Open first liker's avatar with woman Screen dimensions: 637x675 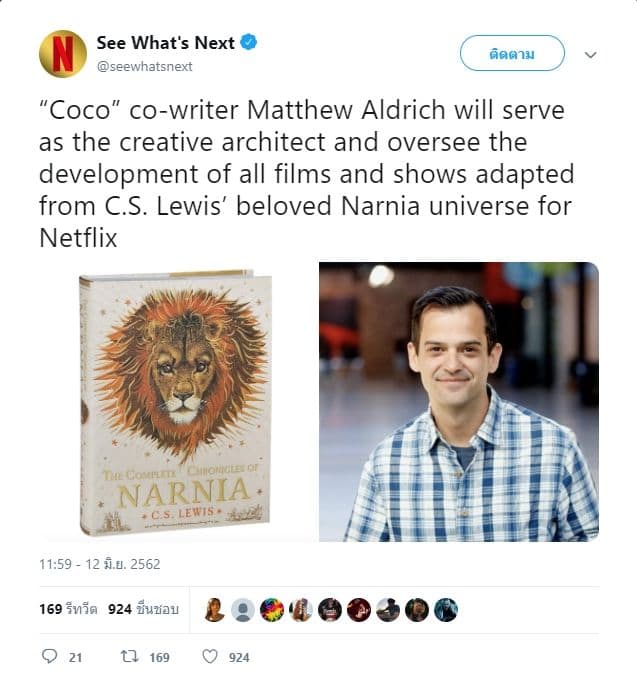tap(214, 610)
